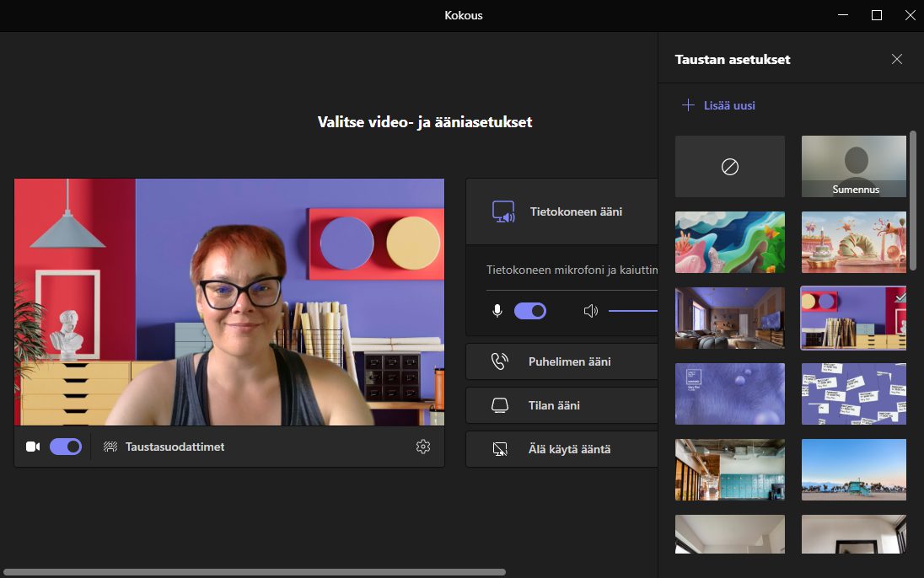
Task: Click the Puhelimen ääni phone icon
Action: (500, 361)
